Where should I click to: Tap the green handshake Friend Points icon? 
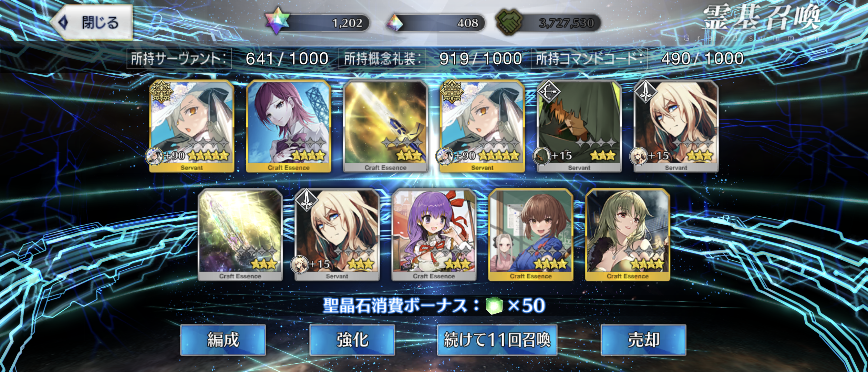point(509,22)
